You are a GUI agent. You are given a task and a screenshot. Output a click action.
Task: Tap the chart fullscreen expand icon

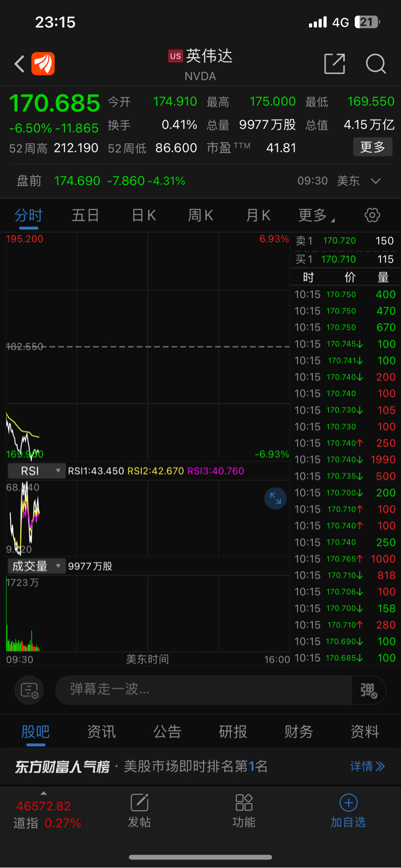tap(276, 498)
